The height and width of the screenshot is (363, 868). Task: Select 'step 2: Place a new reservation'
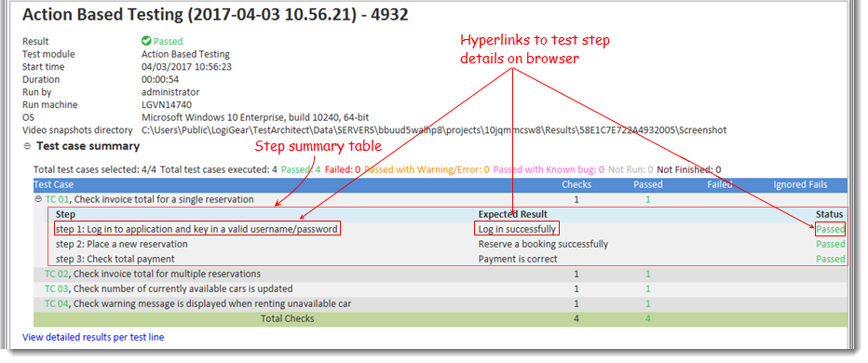[122, 244]
